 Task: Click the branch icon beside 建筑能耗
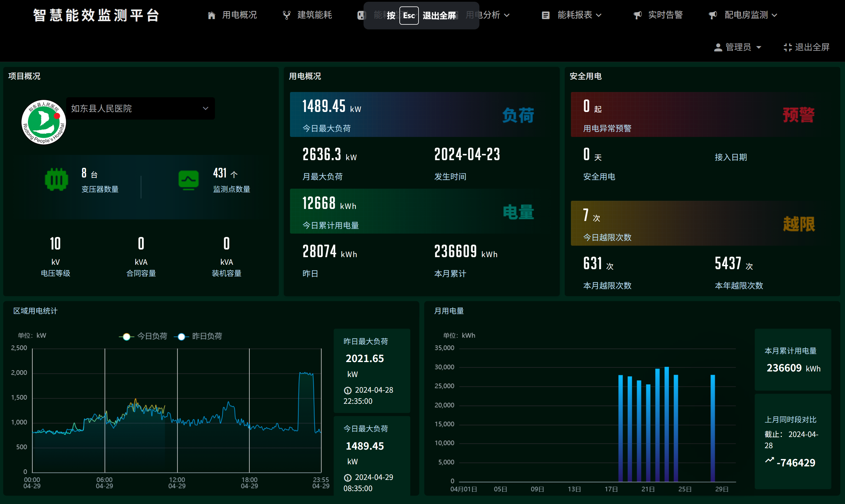point(286,15)
